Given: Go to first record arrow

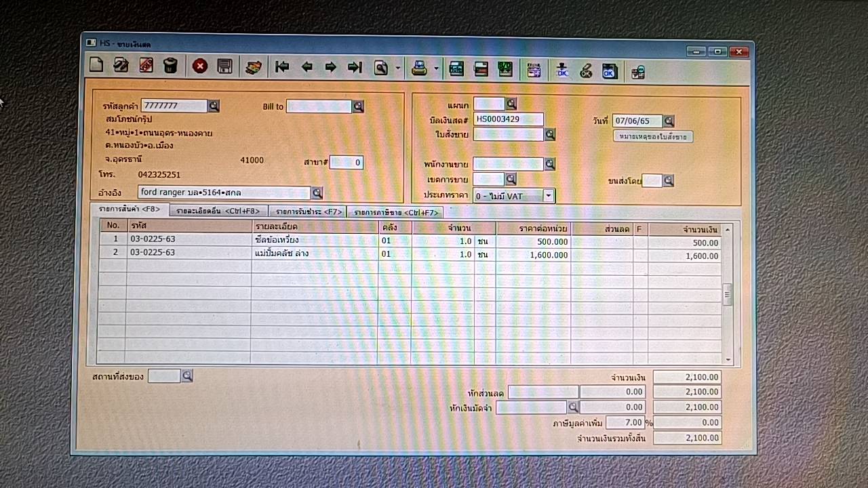Looking at the screenshot, I should coord(282,66).
